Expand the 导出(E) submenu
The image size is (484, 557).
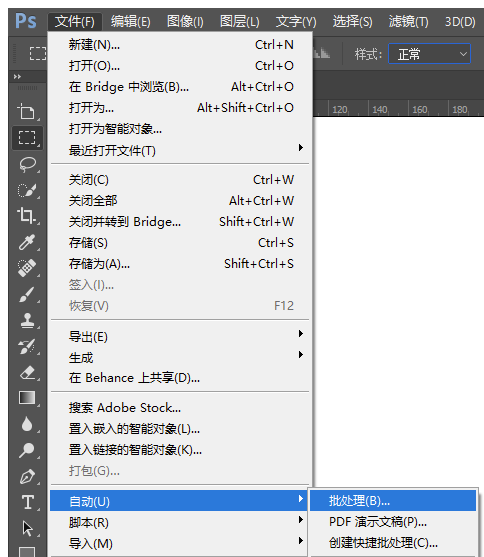181,336
